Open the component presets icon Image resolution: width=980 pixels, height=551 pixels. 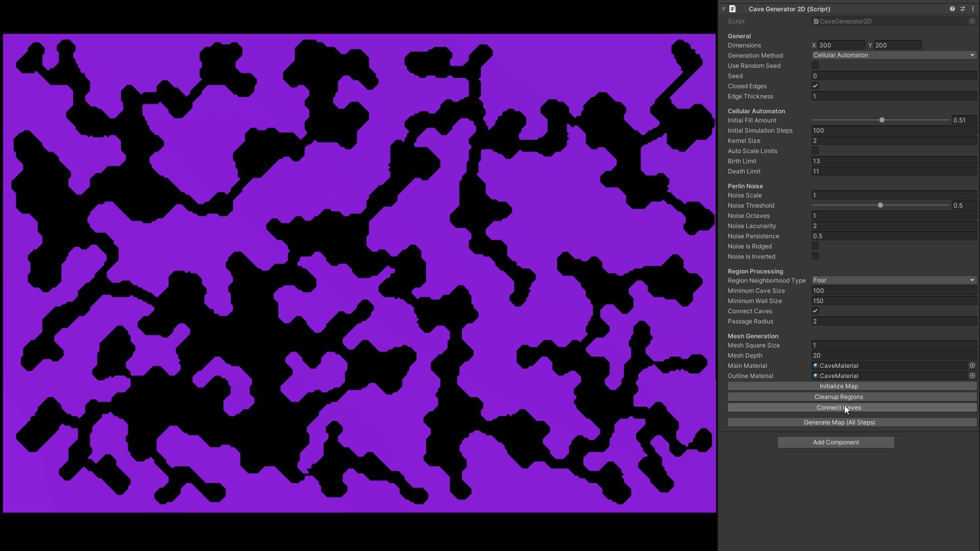(963, 9)
